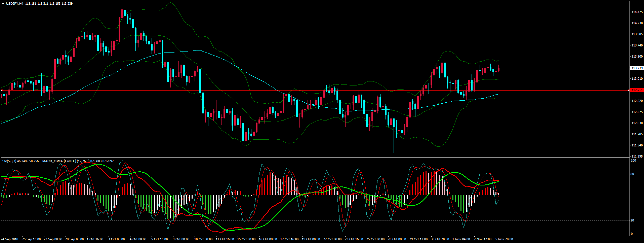Click the 111.295 price axis label

637,157
